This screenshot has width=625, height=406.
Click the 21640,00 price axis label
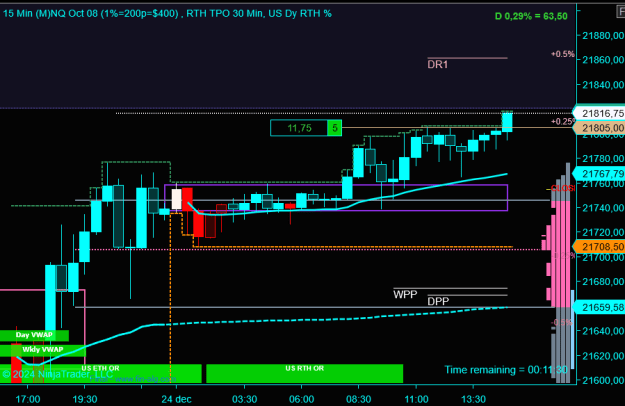tap(603, 331)
